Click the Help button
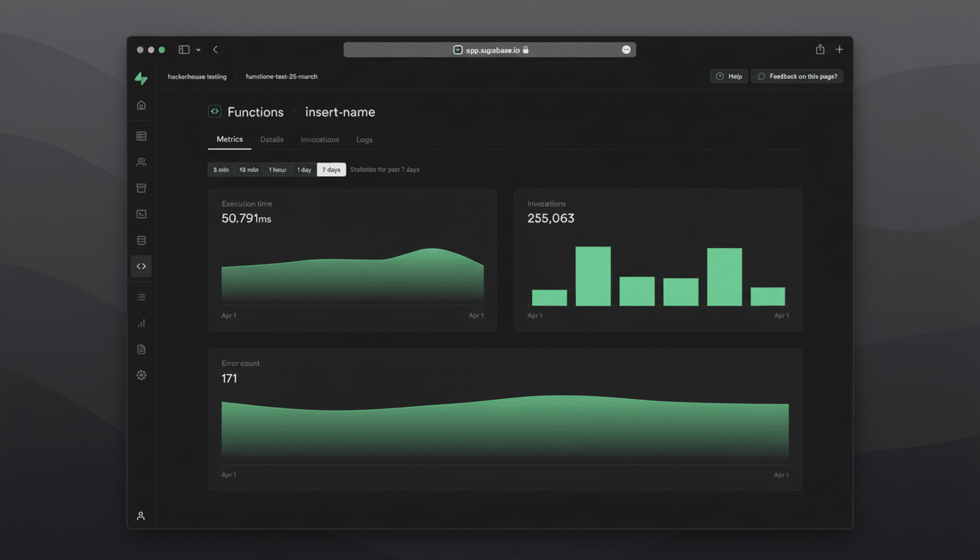 pyautogui.click(x=728, y=76)
